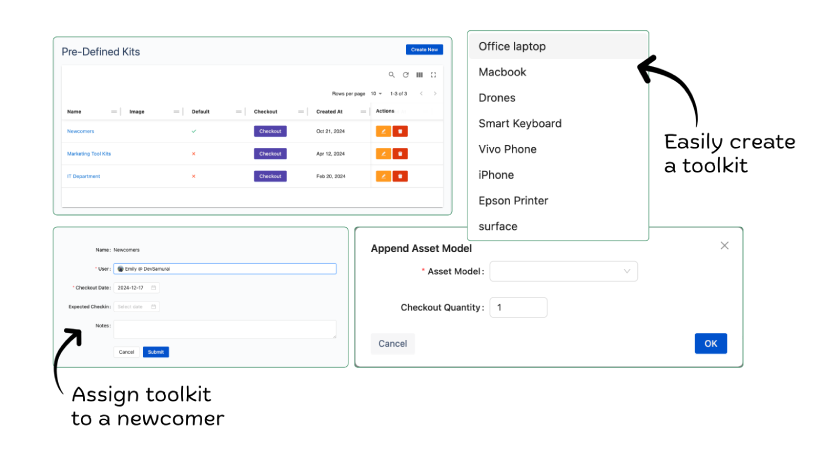Expand the Rows per page dropdown

click(377, 93)
